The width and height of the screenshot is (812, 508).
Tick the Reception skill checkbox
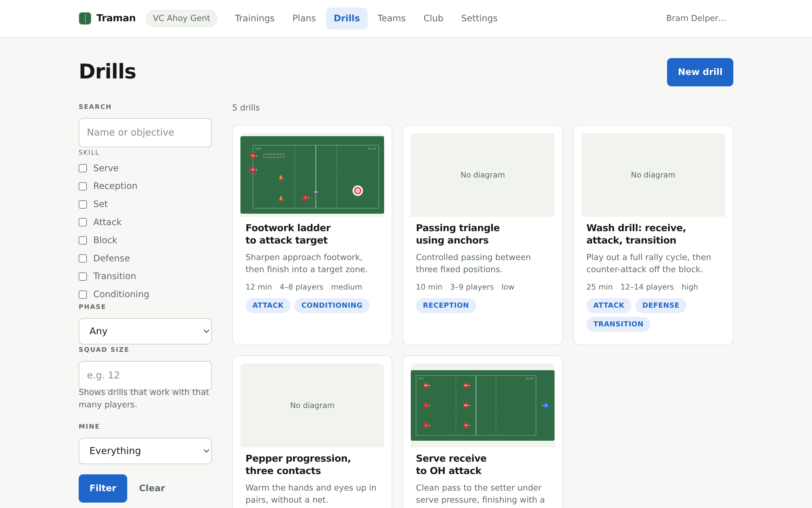coord(83,186)
